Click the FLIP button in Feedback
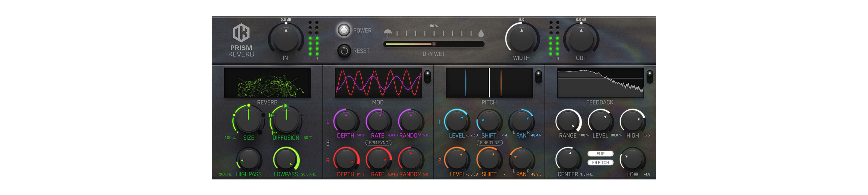 pyautogui.click(x=600, y=154)
